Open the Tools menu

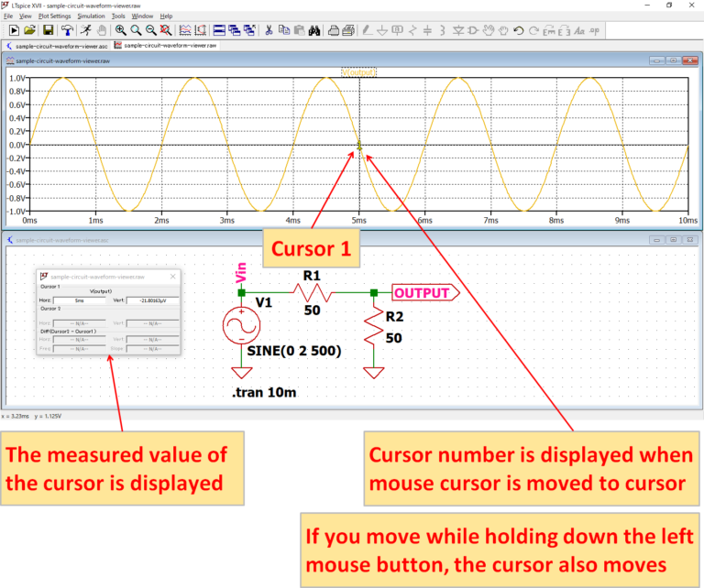pyautogui.click(x=118, y=16)
